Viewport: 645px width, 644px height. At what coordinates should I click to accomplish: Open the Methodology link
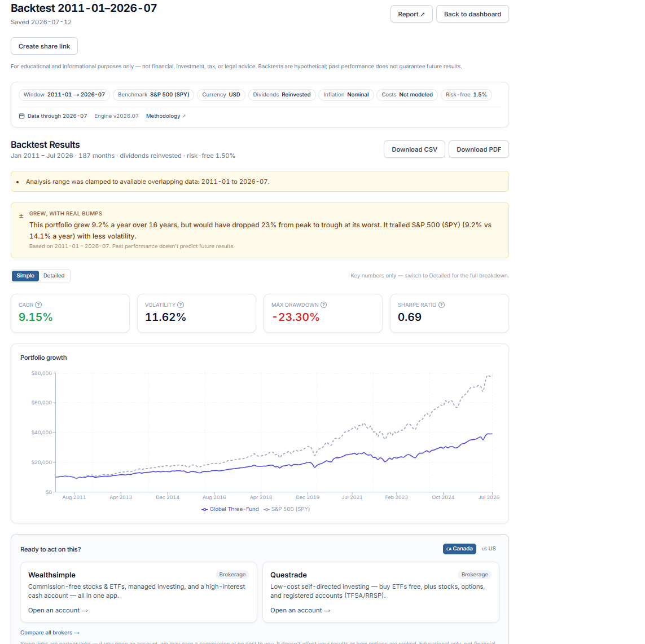[x=166, y=116]
